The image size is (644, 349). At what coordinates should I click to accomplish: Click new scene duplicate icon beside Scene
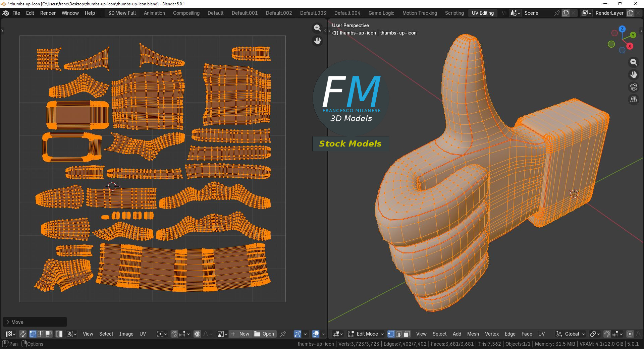pyautogui.click(x=566, y=13)
